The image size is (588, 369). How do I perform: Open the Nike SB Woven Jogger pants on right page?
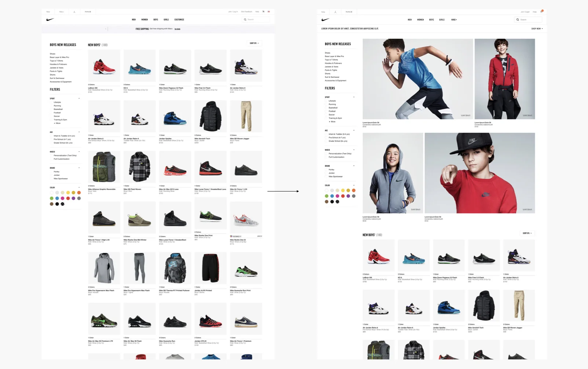519,306
